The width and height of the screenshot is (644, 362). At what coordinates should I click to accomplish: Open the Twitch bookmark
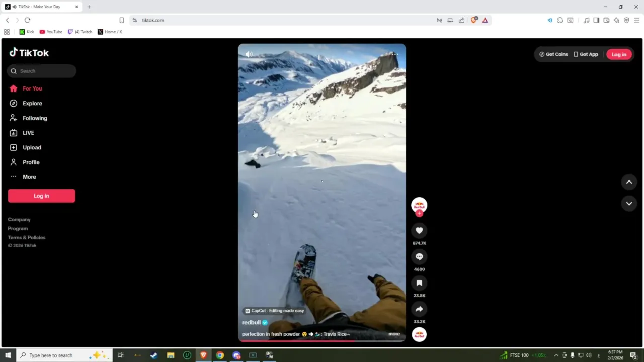coord(80,32)
